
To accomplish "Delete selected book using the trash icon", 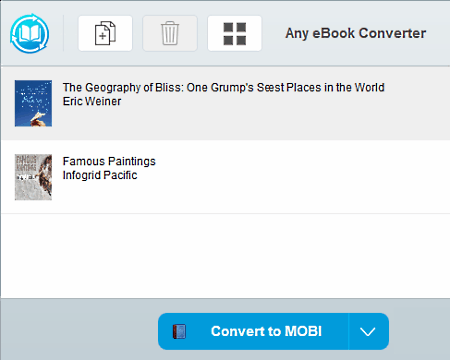I will tap(170, 33).
